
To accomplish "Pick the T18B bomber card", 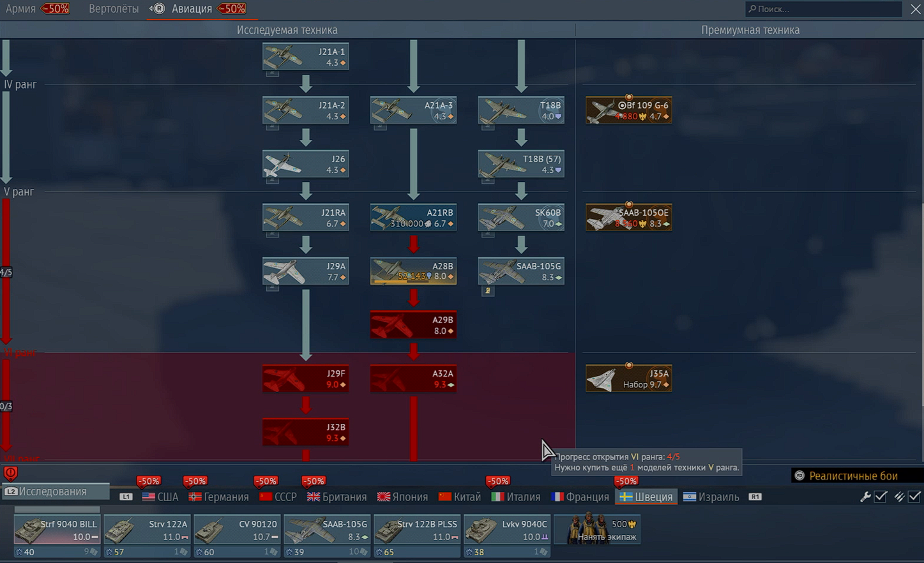I will coord(521,110).
